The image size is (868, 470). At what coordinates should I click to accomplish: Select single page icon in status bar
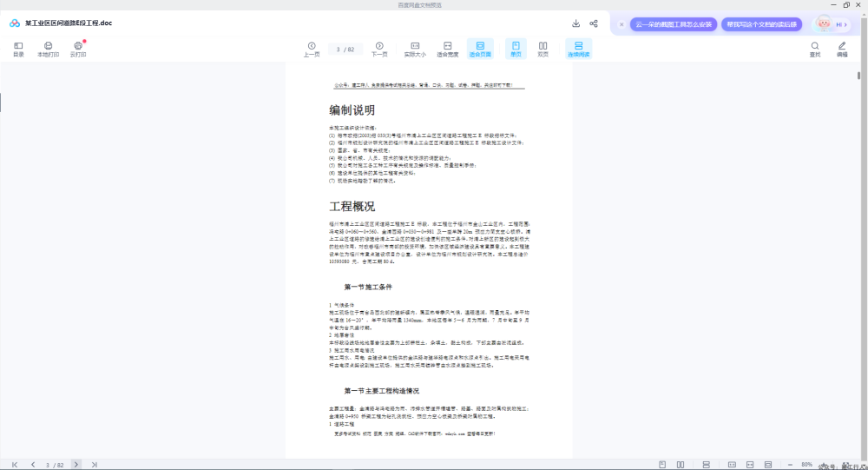pos(662,465)
